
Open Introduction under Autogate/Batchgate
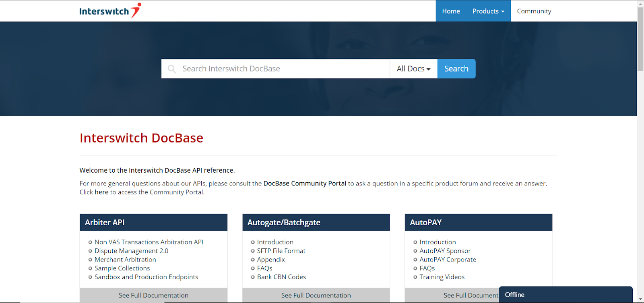[275, 242]
